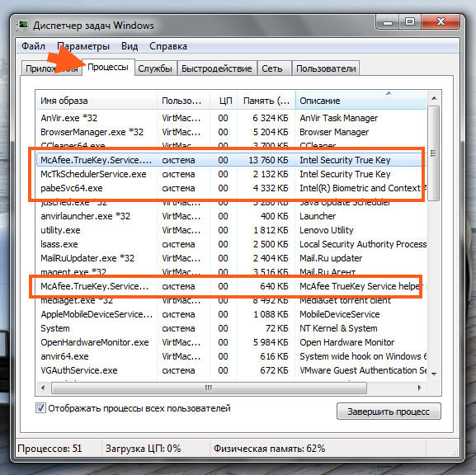Viewport: 476px width, 475px height.
Task: Switch to the Пользователи tab
Action: click(326, 68)
